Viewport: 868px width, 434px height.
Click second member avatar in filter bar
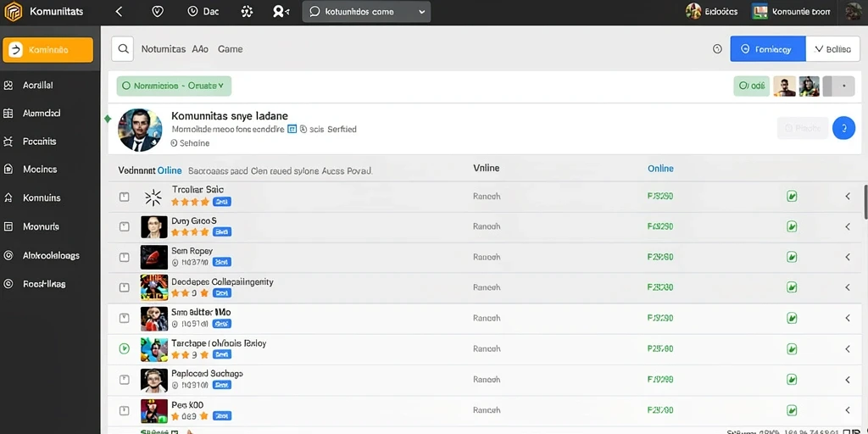tap(809, 86)
